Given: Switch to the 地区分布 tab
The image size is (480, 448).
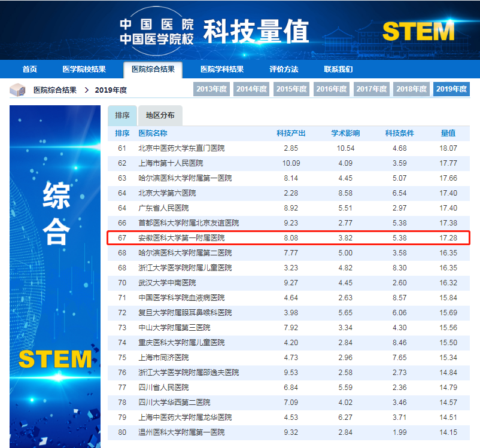Looking at the screenshot, I should pos(160,115).
